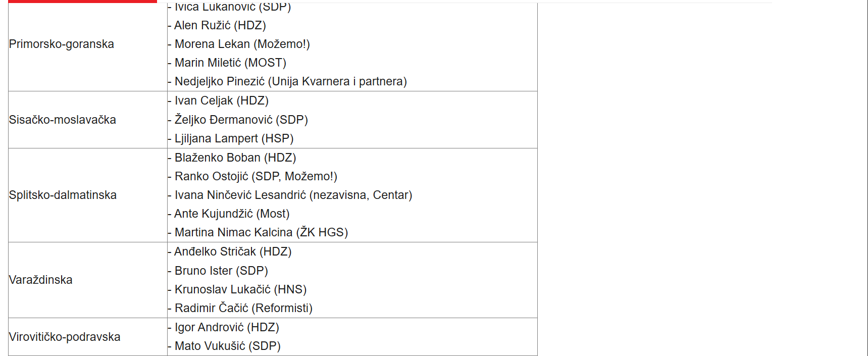Click the Varaždinska county cell
The height and width of the screenshot is (356, 868).
tap(41, 280)
